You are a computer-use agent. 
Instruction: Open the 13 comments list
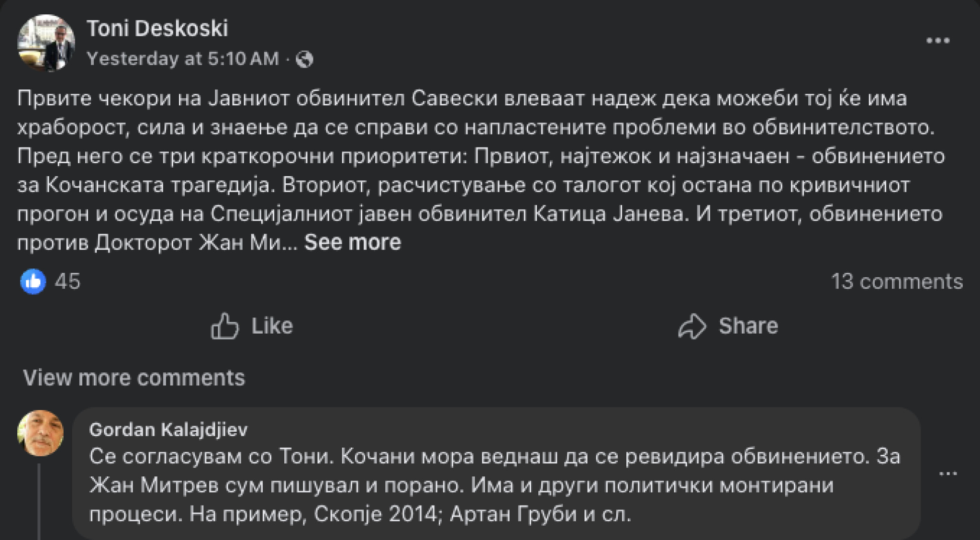pos(897,281)
